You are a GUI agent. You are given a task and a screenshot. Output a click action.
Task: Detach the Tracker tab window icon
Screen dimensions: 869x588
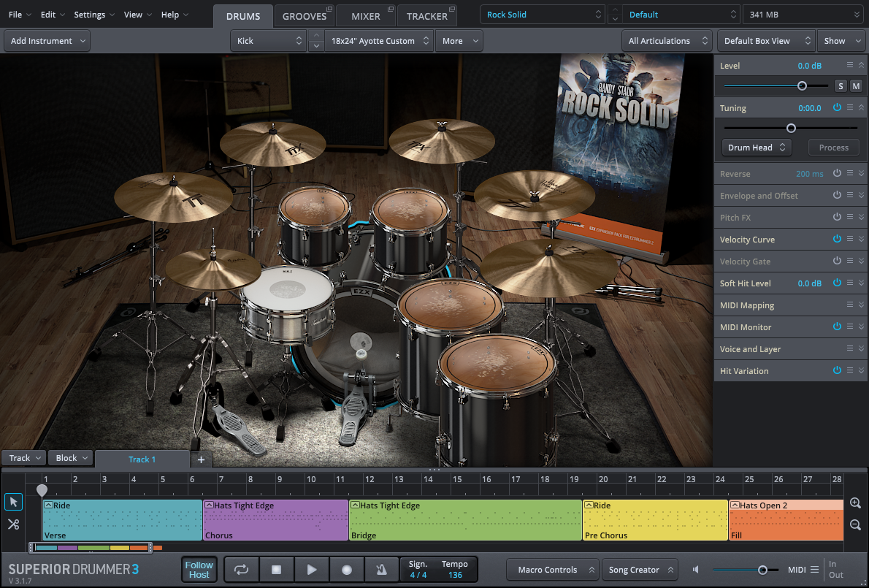coord(452,9)
